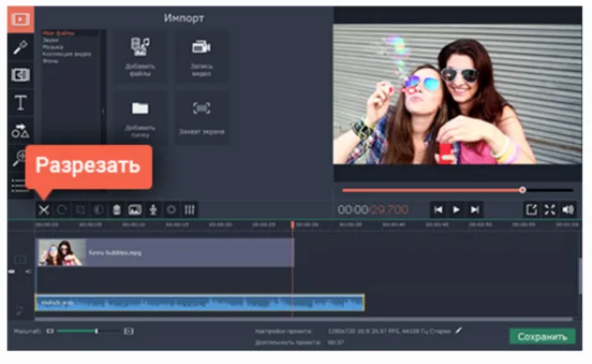Click the video preview image

coord(457,94)
